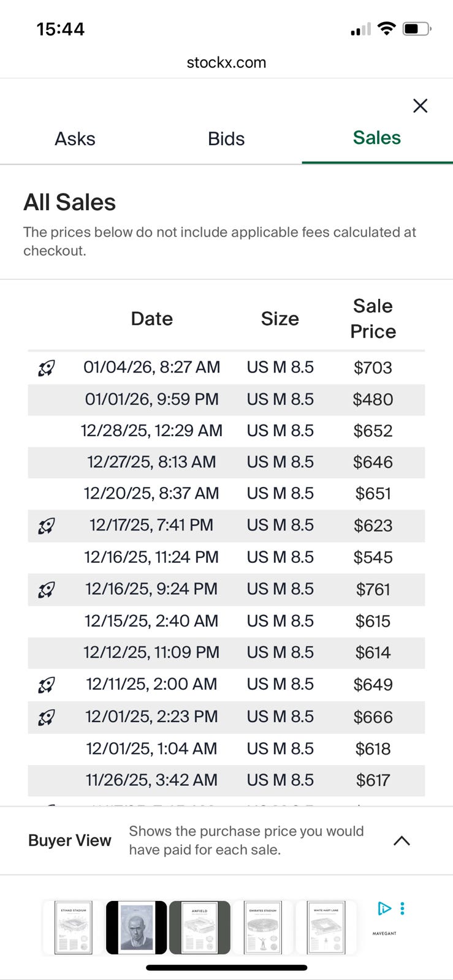Open the ad options three-dot menu
The height and width of the screenshot is (980, 453).
click(402, 908)
